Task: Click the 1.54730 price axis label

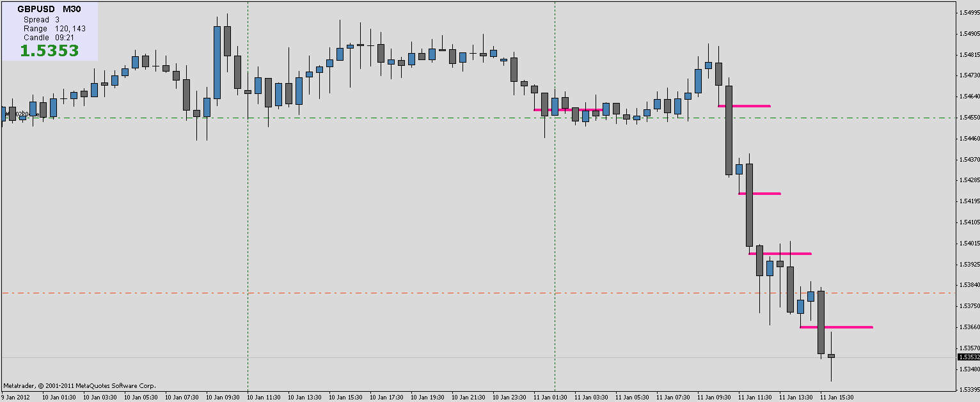Action: 968,75
